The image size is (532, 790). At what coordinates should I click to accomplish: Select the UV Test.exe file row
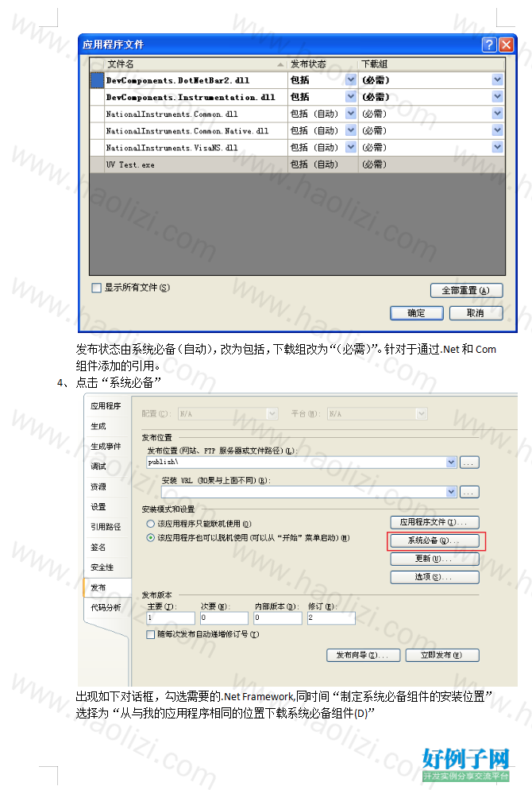pos(297,165)
